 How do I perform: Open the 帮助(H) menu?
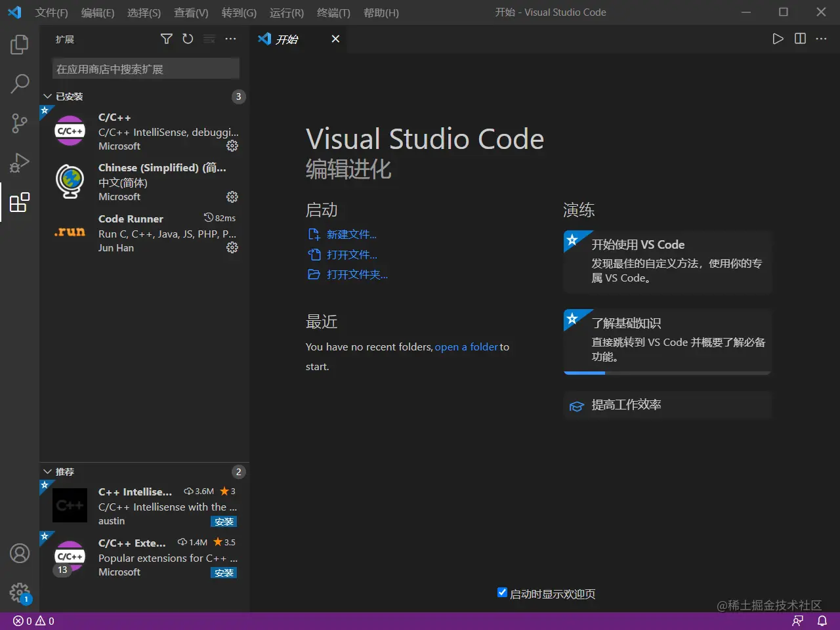pos(381,12)
